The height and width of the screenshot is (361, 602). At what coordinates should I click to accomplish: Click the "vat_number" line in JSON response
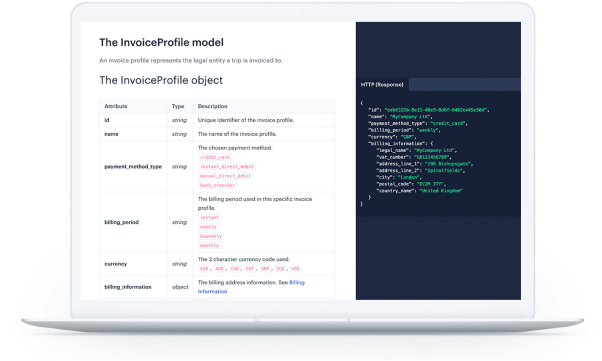coord(414,157)
